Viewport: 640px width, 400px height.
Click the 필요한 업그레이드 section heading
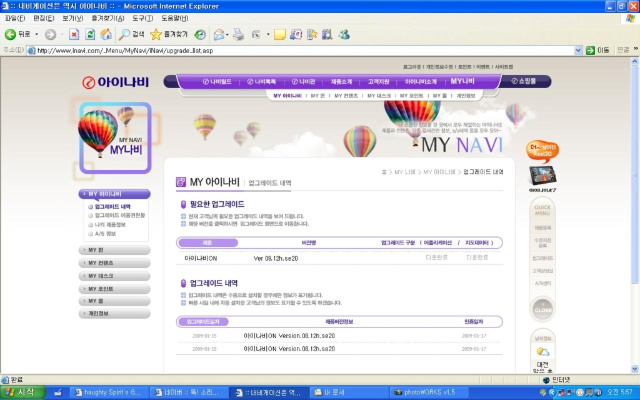217,204
